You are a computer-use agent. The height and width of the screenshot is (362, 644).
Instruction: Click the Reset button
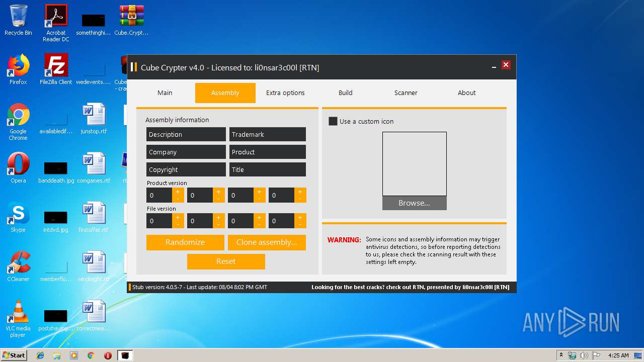226,261
